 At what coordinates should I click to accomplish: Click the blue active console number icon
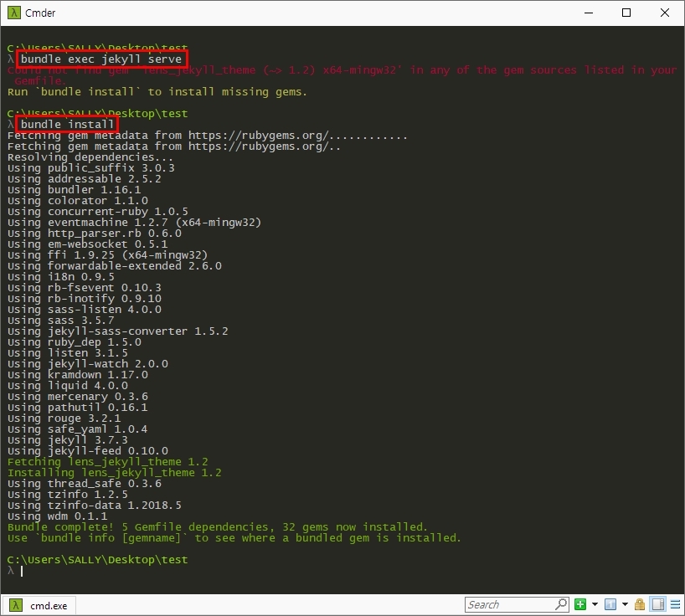point(610,604)
